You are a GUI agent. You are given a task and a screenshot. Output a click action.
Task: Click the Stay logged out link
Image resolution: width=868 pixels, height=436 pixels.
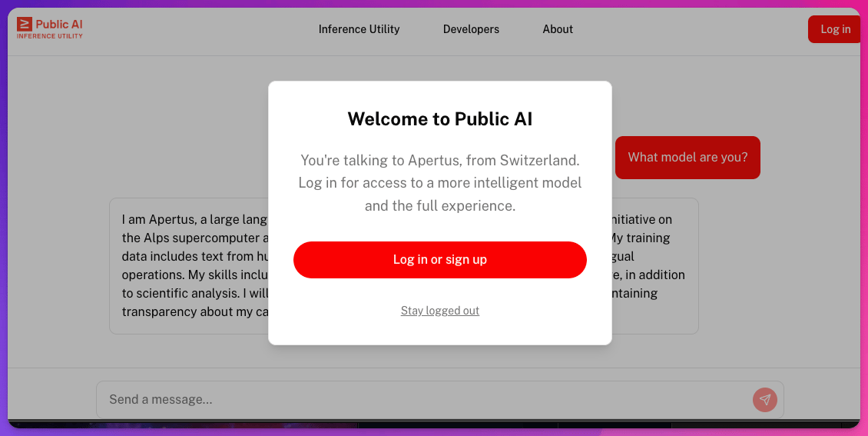(x=440, y=311)
